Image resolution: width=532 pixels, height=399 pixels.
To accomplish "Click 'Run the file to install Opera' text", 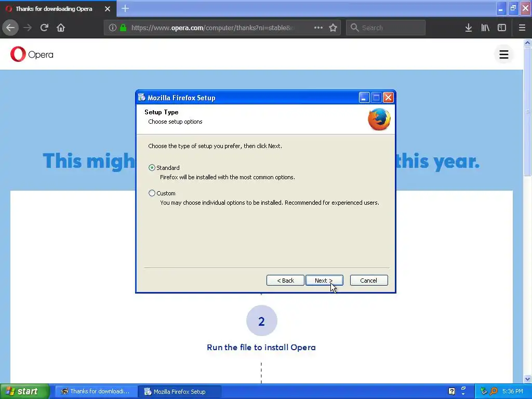I will pyautogui.click(x=261, y=348).
